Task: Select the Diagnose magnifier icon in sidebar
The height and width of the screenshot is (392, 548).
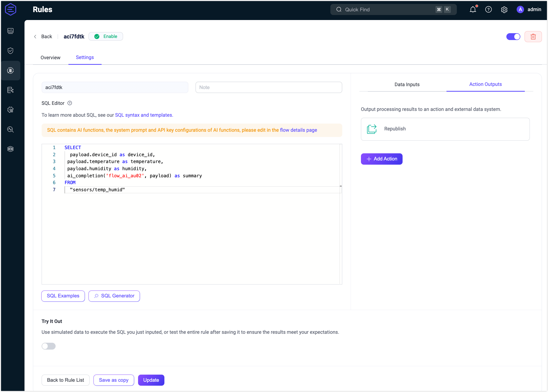Action: click(x=11, y=129)
